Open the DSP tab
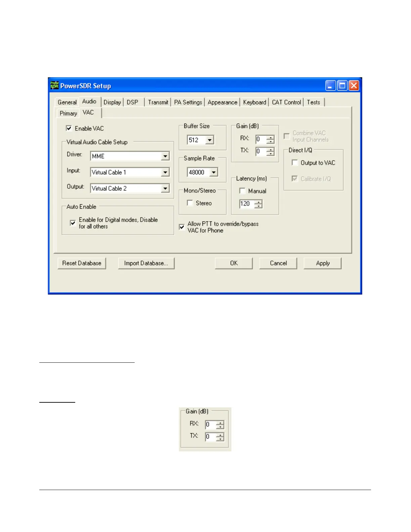411x532 pixels. (x=132, y=102)
